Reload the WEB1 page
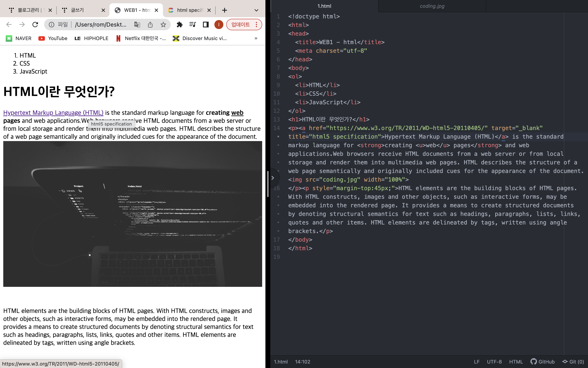 point(35,25)
